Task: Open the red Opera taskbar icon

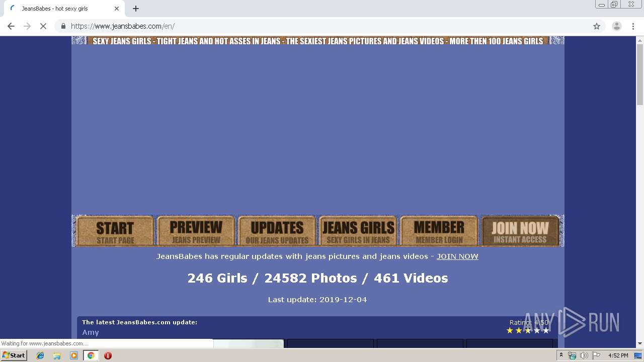Action: [x=108, y=355]
